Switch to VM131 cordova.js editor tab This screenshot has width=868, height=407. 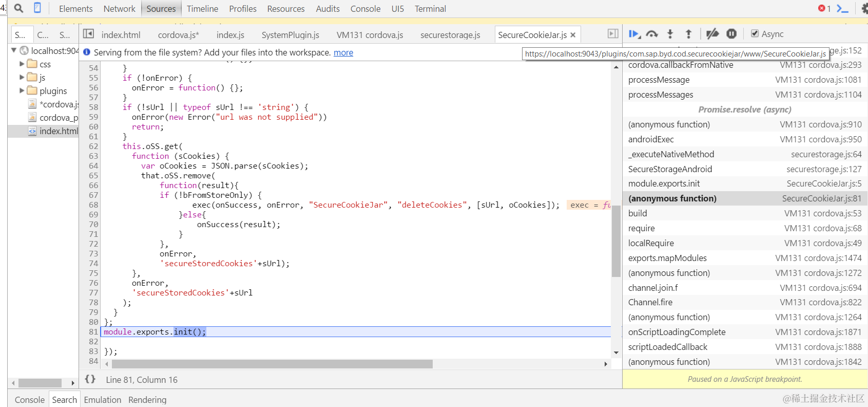click(370, 35)
